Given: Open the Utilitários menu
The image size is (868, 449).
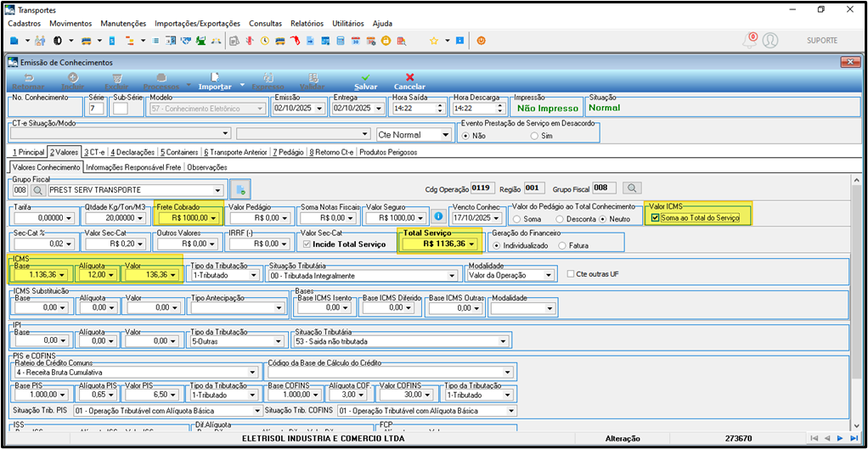Looking at the screenshot, I should tap(347, 23).
